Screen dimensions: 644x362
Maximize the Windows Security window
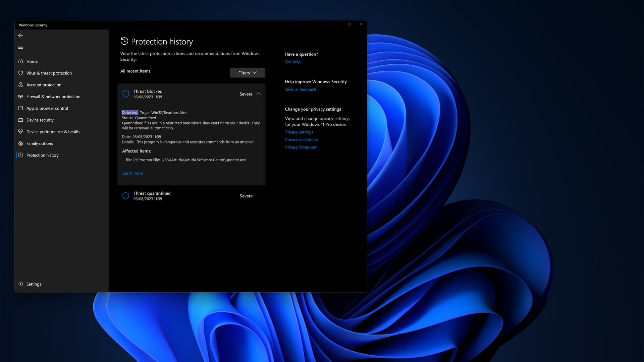click(350, 24)
